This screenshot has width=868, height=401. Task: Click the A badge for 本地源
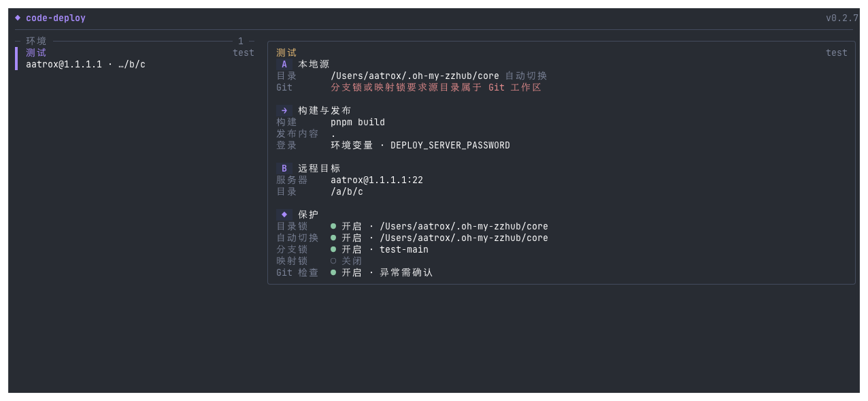point(284,64)
